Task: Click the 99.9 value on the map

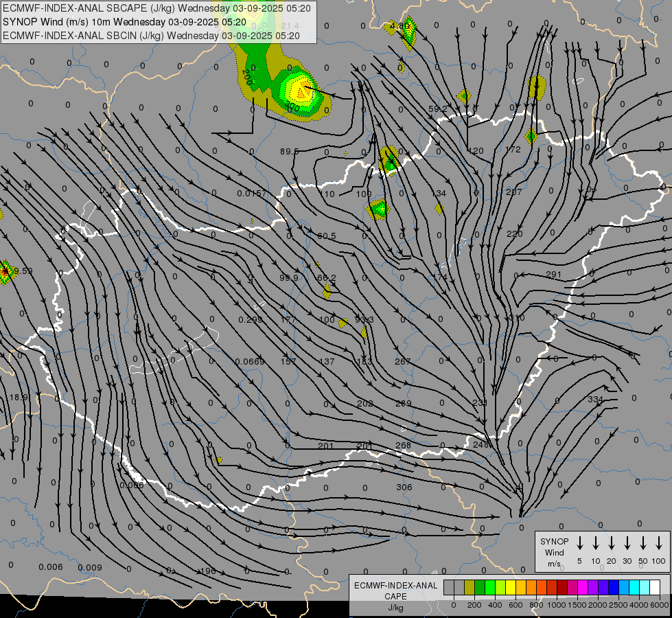Action: 289,277
